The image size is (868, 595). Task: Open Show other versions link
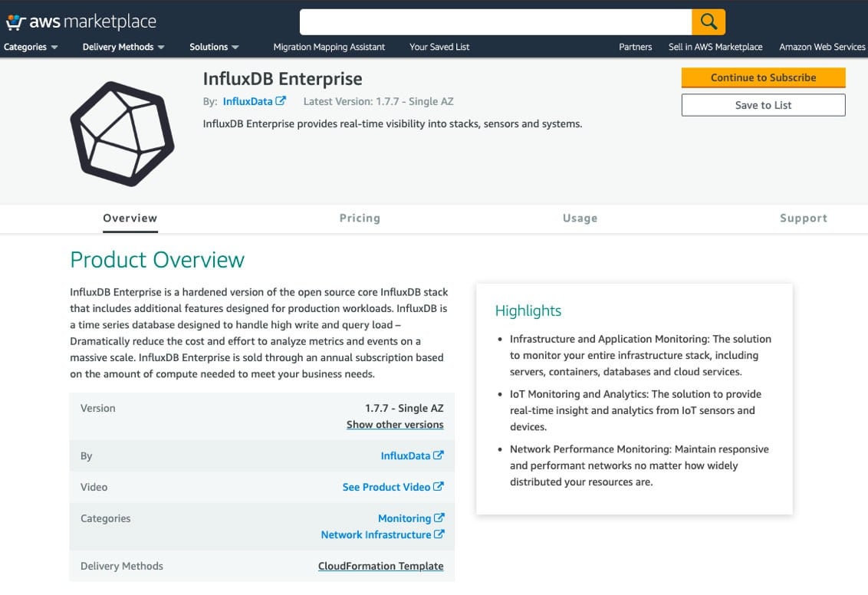coord(394,424)
